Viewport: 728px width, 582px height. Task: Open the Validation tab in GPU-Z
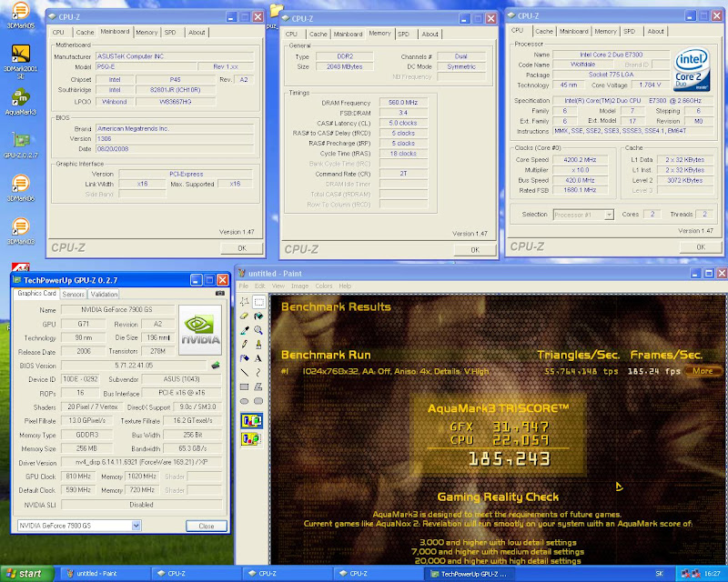point(105,294)
